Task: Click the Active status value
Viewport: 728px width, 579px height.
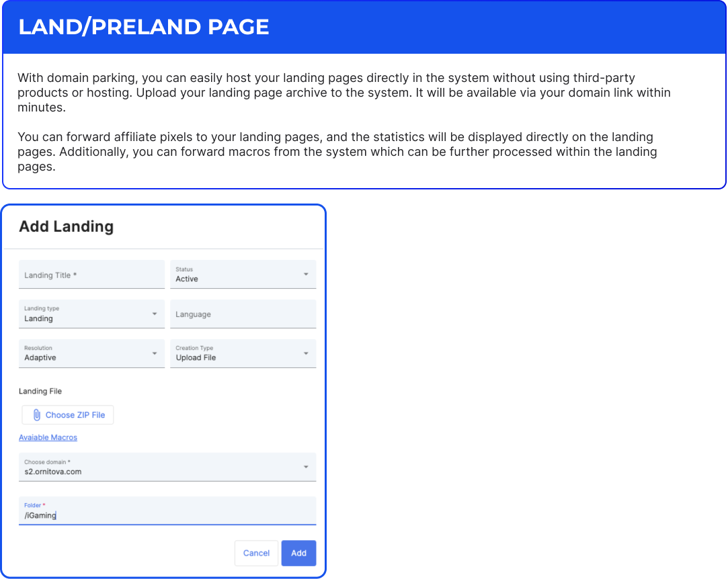Action: (x=187, y=279)
